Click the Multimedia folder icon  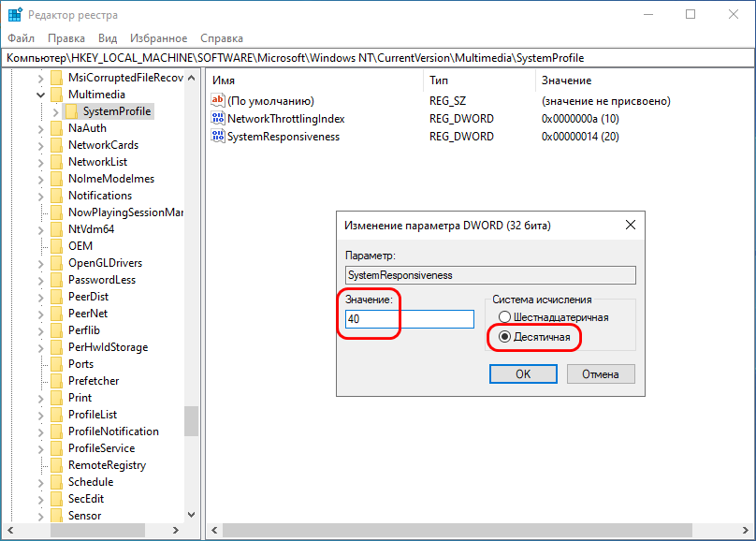tap(56, 95)
